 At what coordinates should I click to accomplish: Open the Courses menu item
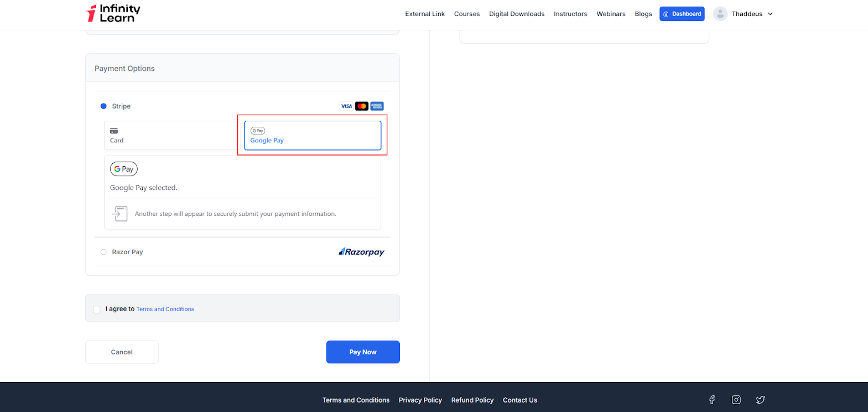(466, 14)
